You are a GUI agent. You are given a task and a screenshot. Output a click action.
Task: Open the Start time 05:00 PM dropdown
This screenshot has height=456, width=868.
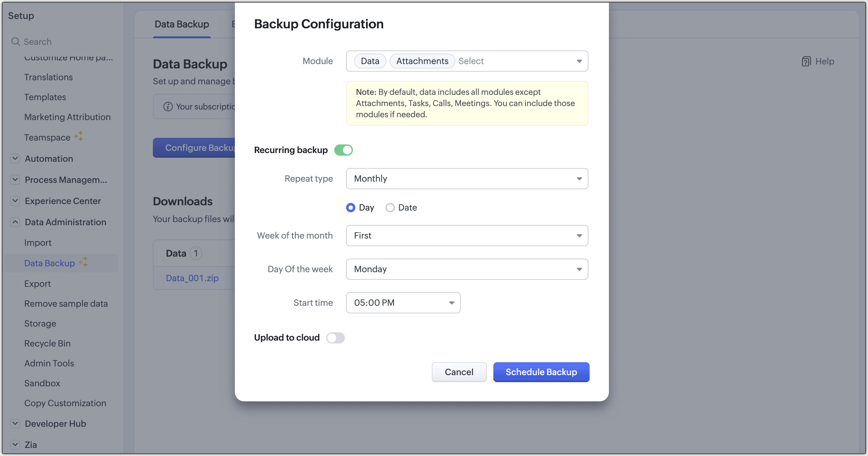pyautogui.click(x=403, y=303)
